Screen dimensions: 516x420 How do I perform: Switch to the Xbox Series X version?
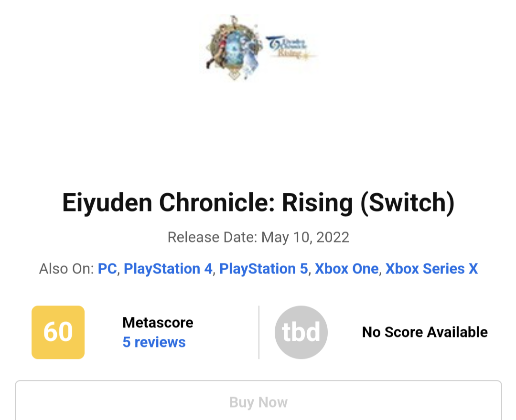point(431,269)
